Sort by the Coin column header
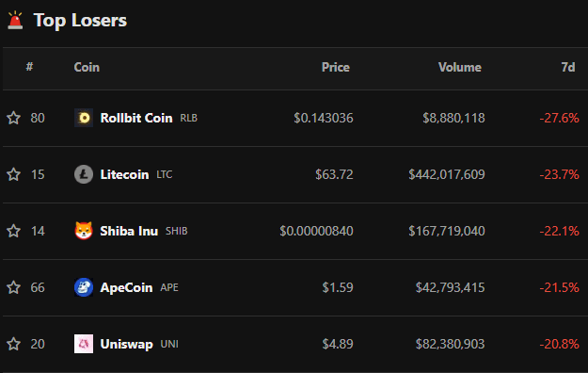This screenshot has height=373, width=588. (87, 67)
